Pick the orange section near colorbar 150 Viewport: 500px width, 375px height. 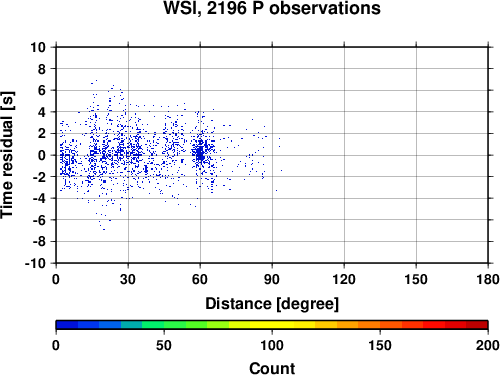pos(380,325)
